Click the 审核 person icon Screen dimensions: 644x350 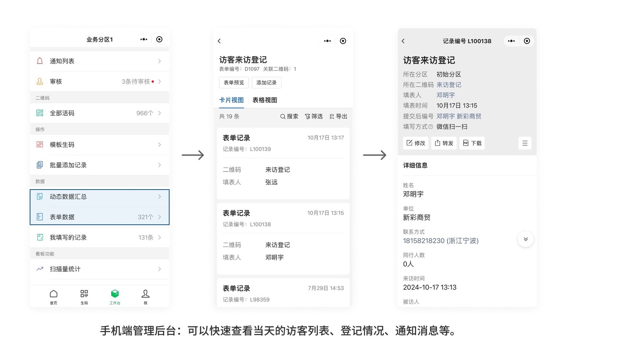click(x=39, y=81)
